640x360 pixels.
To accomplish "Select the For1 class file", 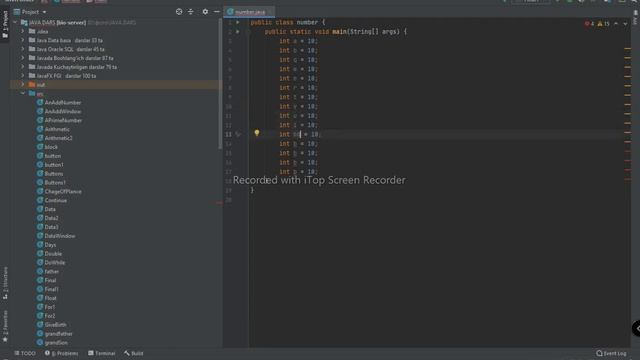I will tap(50, 307).
